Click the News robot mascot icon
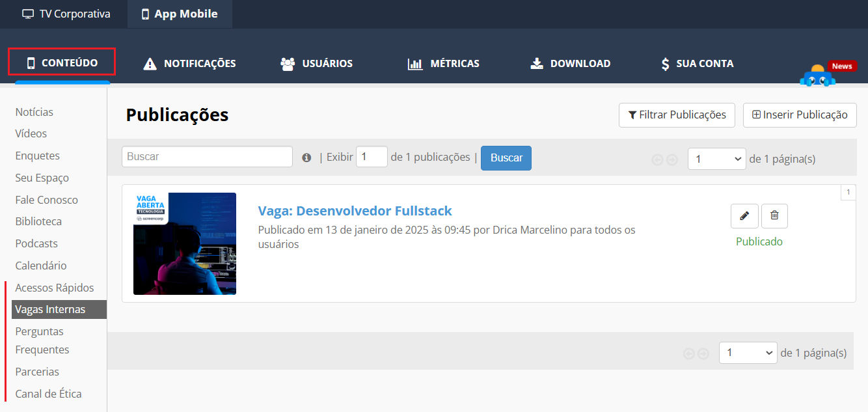 pos(818,77)
